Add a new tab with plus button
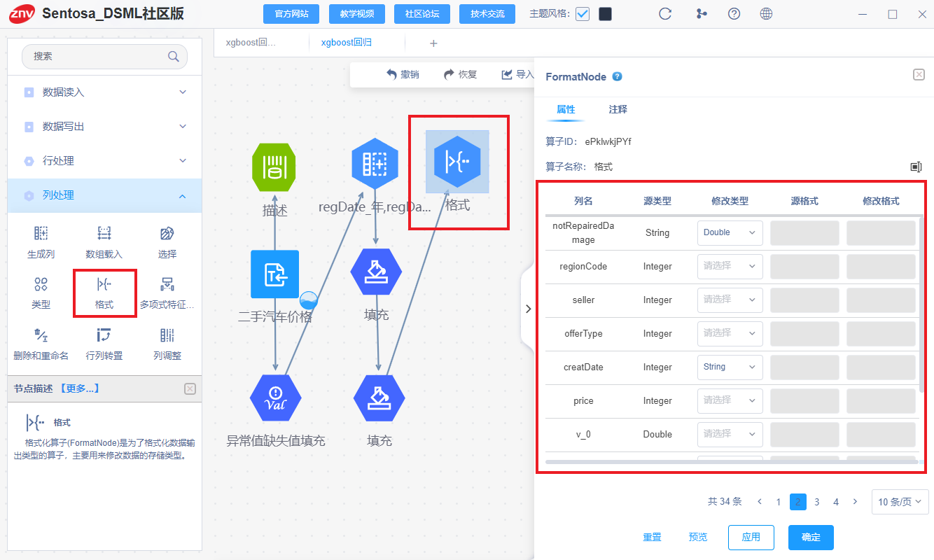Image resolution: width=934 pixels, height=560 pixels. [x=433, y=43]
